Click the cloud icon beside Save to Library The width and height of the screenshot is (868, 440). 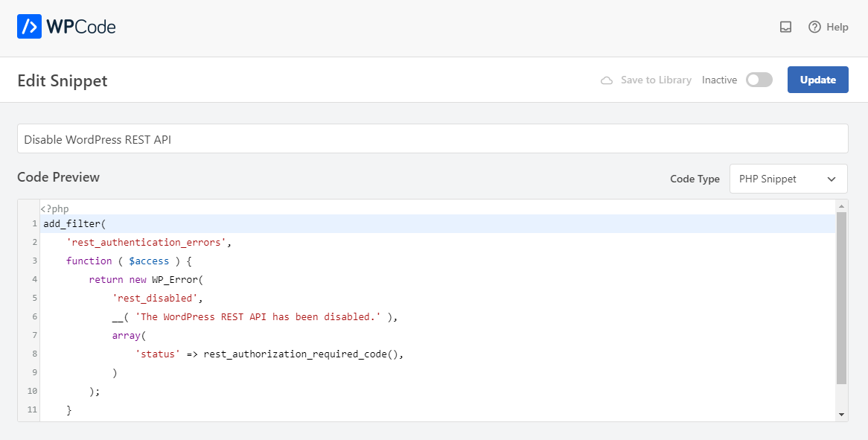(607, 80)
